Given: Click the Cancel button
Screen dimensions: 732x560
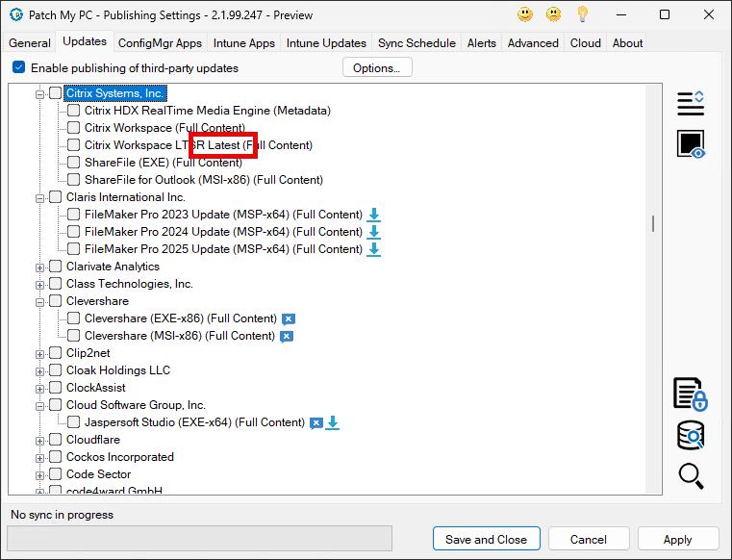Looking at the screenshot, I should pyautogui.click(x=589, y=539).
